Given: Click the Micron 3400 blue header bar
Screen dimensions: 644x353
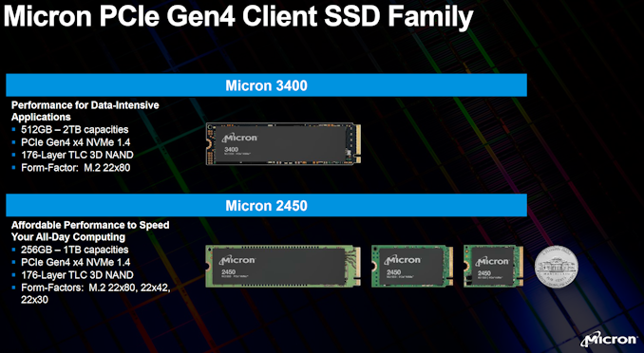Looking at the screenshot, I should pos(266,85).
